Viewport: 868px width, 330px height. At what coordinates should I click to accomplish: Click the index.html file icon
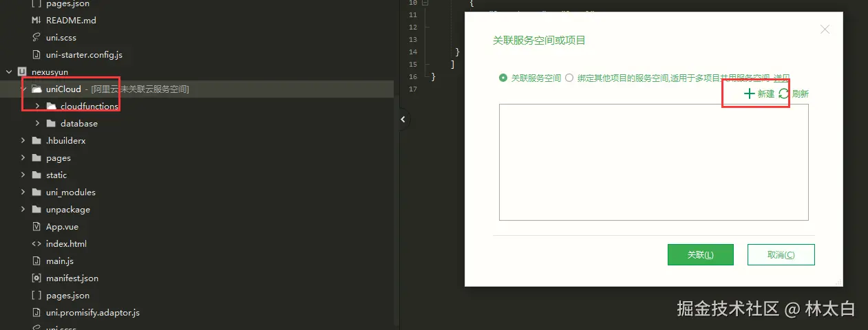click(36, 243)
